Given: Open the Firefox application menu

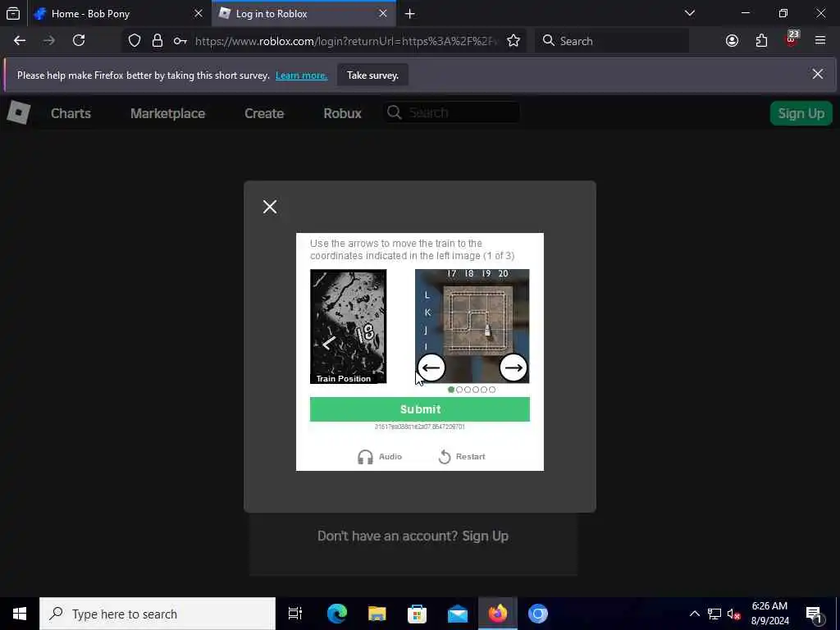Looking at the screenshot, I should pos(820,41).
